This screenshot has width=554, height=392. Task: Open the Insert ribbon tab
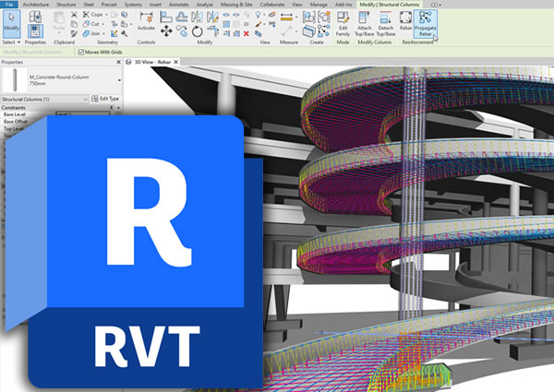coord(155,5)
